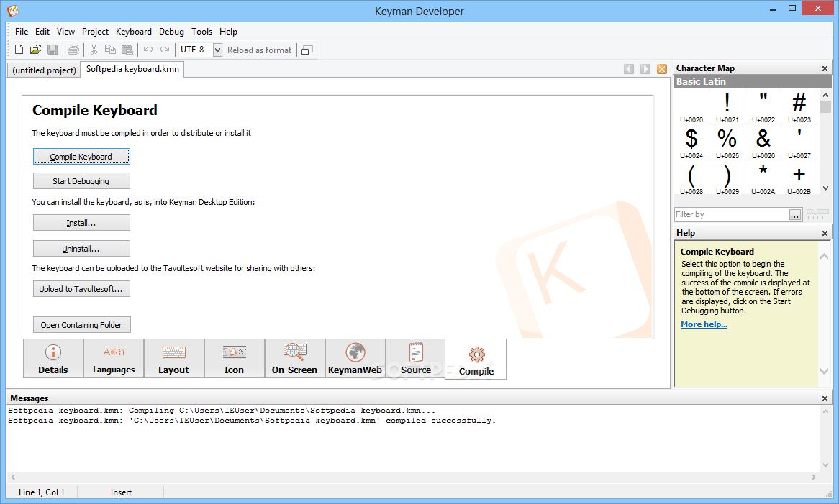Click the Redo arrow icon
839x504 pixels.
click(165, 50)
